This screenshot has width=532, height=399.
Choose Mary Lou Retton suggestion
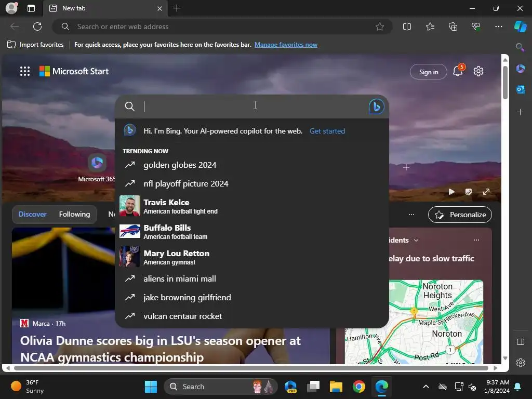coord(252,257)
